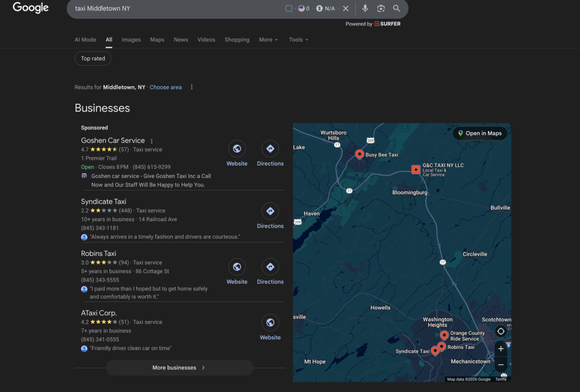
Task: Open the Choose area link
Action: coord(165,87)
